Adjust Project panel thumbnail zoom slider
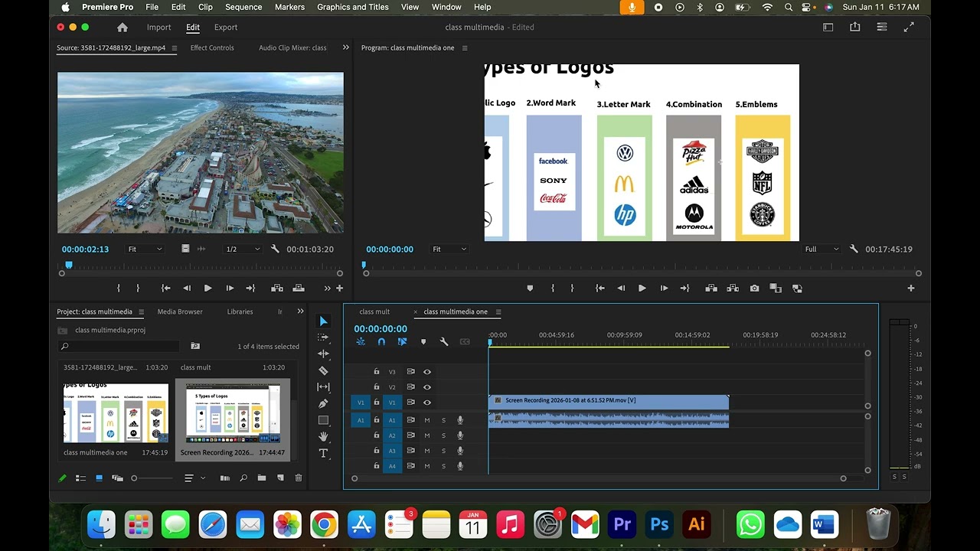This screenshot has height=551, width=980. [x=154, y=478]
